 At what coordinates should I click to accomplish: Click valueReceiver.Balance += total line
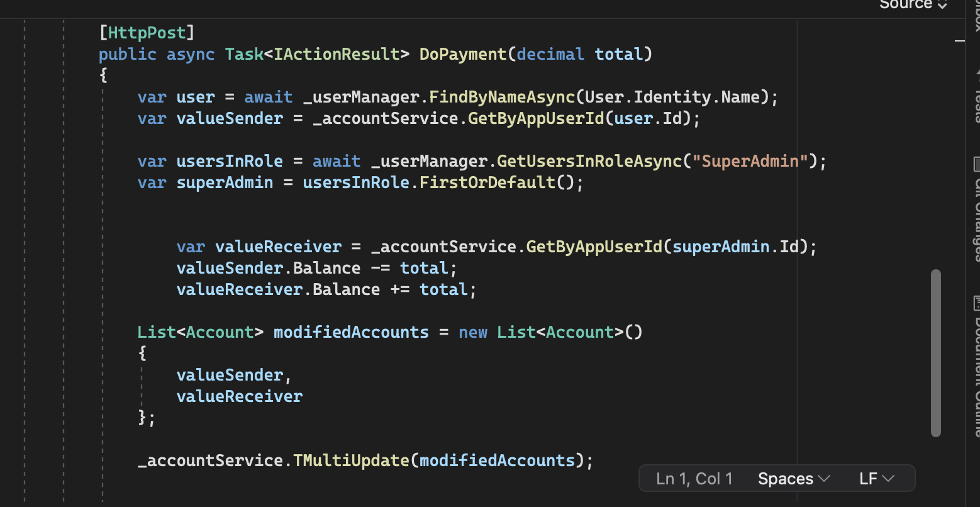pos(327,289)
